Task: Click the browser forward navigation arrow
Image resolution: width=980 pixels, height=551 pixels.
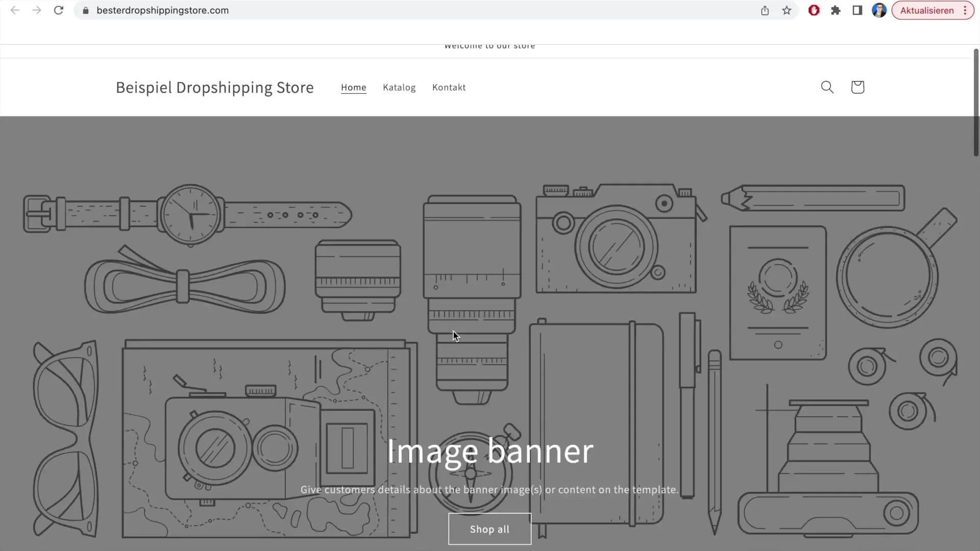Action: [36, 10]
